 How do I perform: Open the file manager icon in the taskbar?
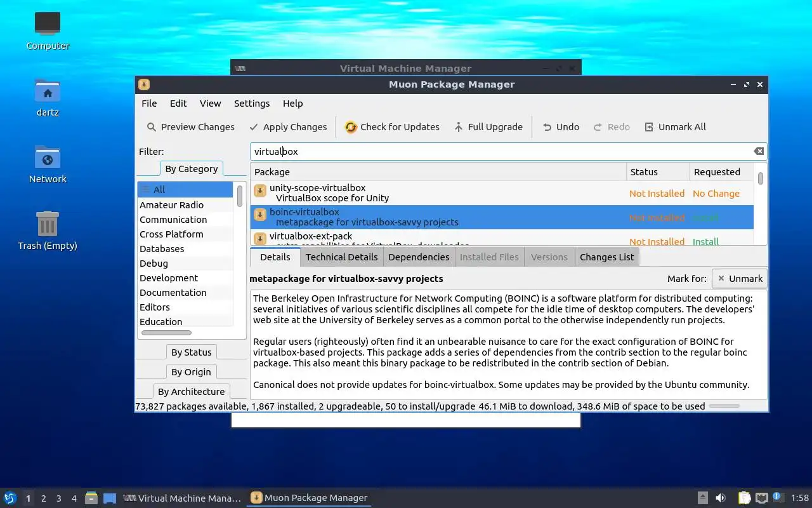point(91,498)
